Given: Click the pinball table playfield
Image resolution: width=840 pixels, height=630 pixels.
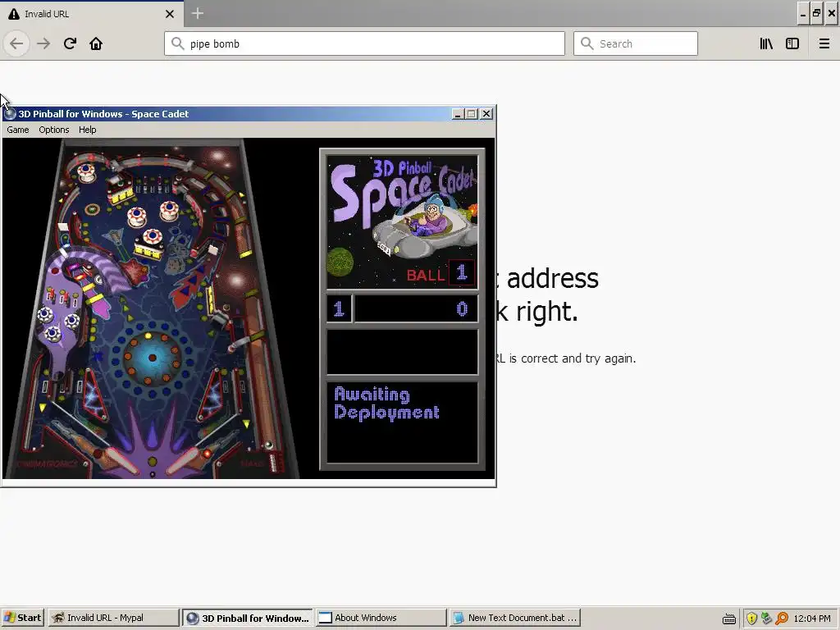Looking at the screenshot, I should click(153, 308).
